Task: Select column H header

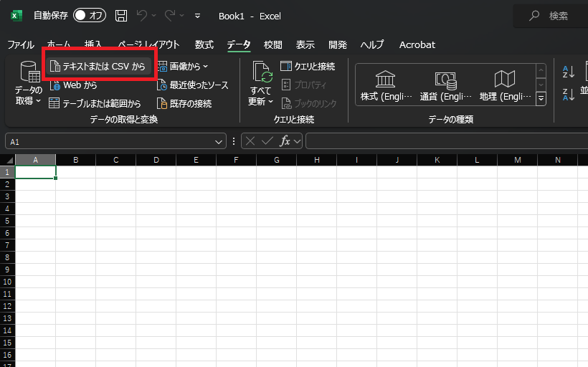Action: [x=316, y=160]
